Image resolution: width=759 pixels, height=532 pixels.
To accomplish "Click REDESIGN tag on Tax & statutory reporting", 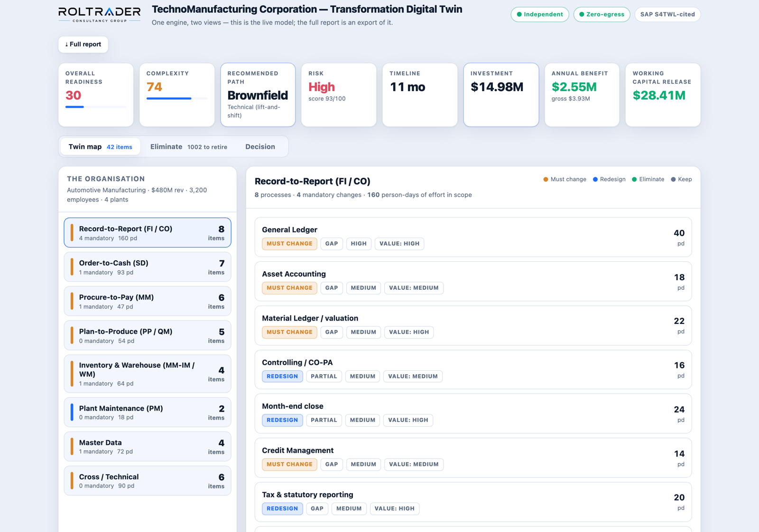I will (282, 508).
